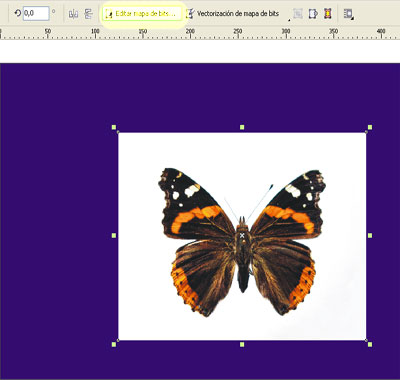Viewport: 400px width, 380px height.
Task: Open the resample bitmap tool
Action: (x=313, y=14)
